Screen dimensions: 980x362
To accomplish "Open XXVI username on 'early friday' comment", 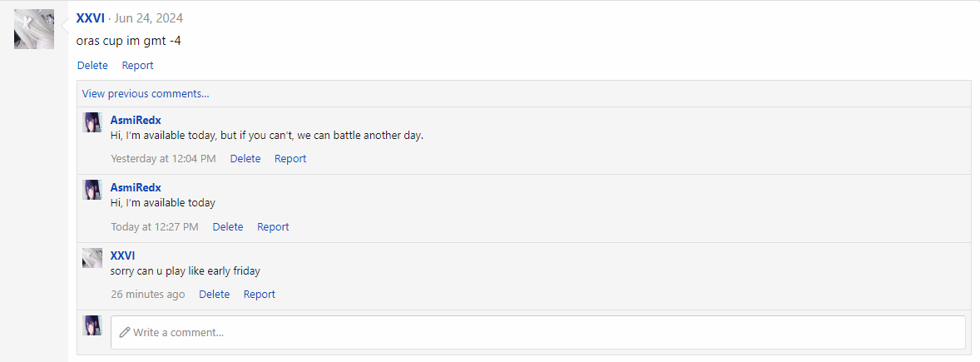I will (122, 255).
